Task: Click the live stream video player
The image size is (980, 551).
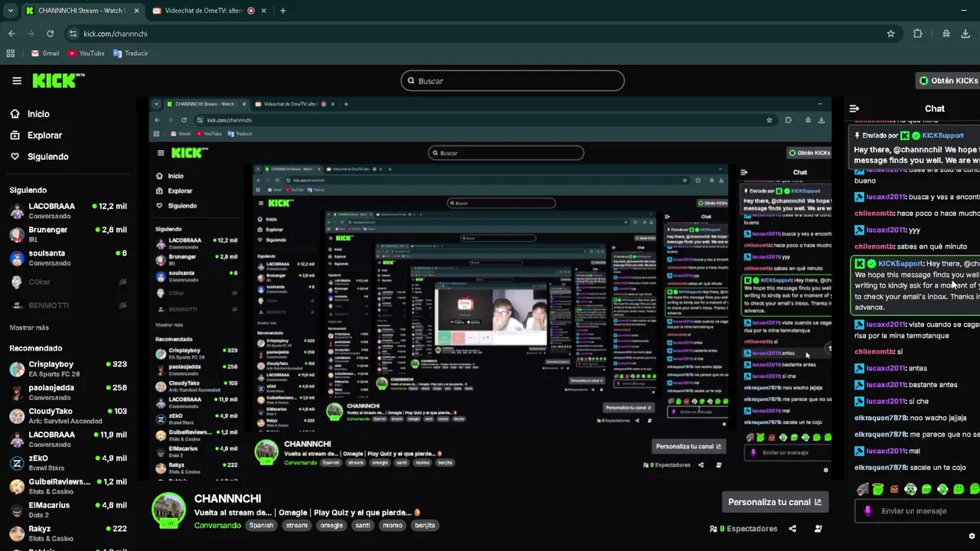Action: click(490, 289)
